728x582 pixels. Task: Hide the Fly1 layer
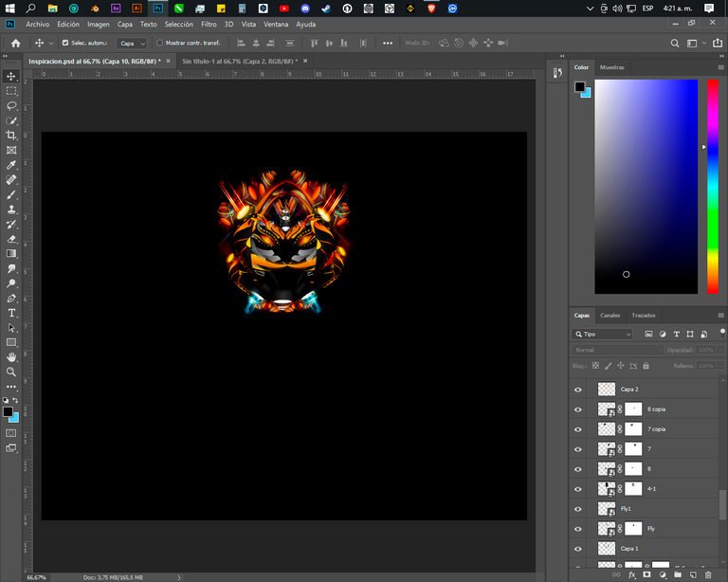pos(578,509)
